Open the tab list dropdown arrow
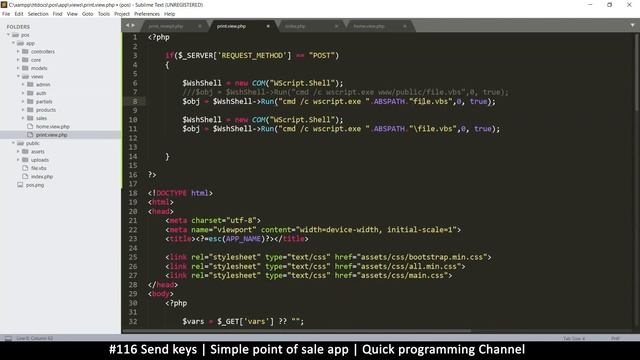 pyautogui.click(x=632, y=25)
